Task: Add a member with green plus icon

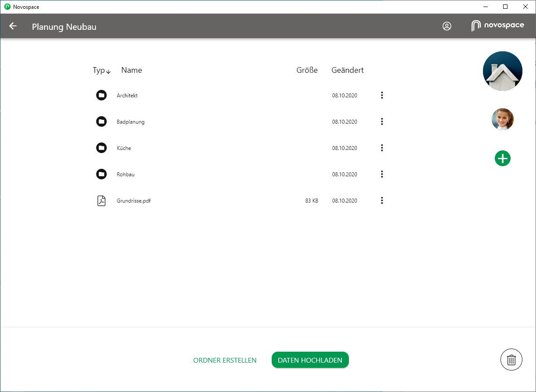Action: 503,158
